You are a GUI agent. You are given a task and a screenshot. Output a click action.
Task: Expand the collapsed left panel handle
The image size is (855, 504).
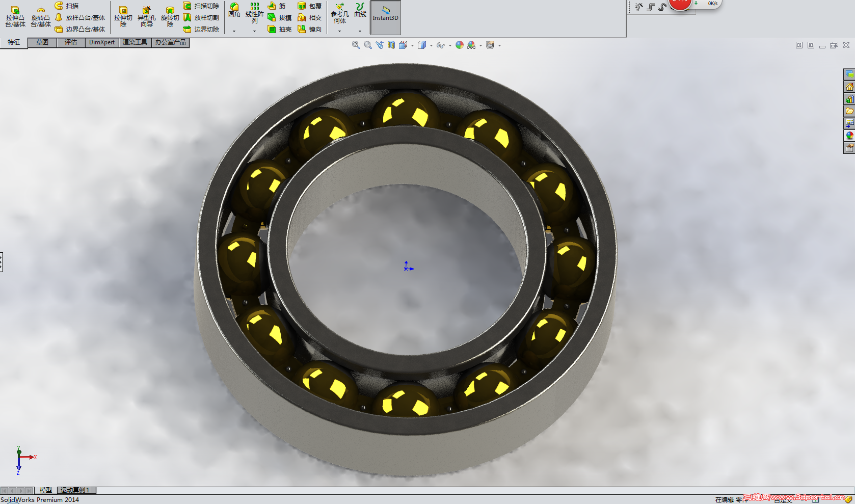2,262
